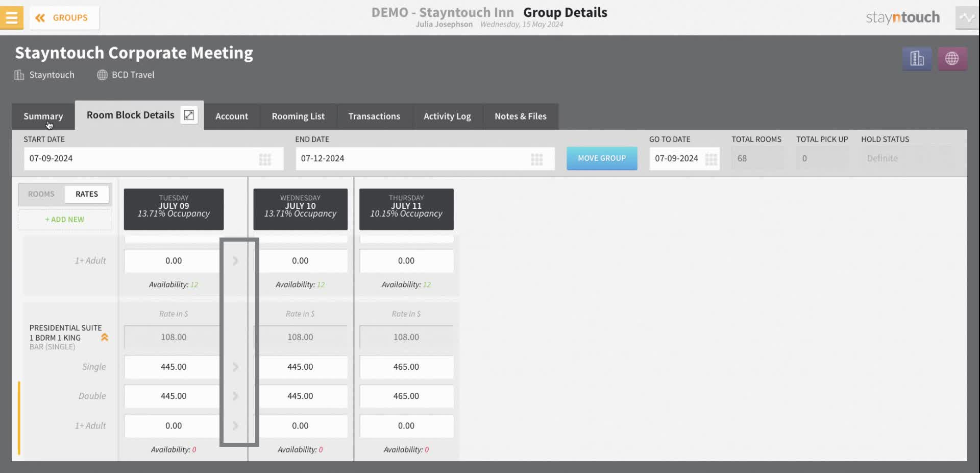Image resolution: width=980 pixels, height=473 pixels.
Task: Open the activity pulse icon top right
Action: click(967, 18)
